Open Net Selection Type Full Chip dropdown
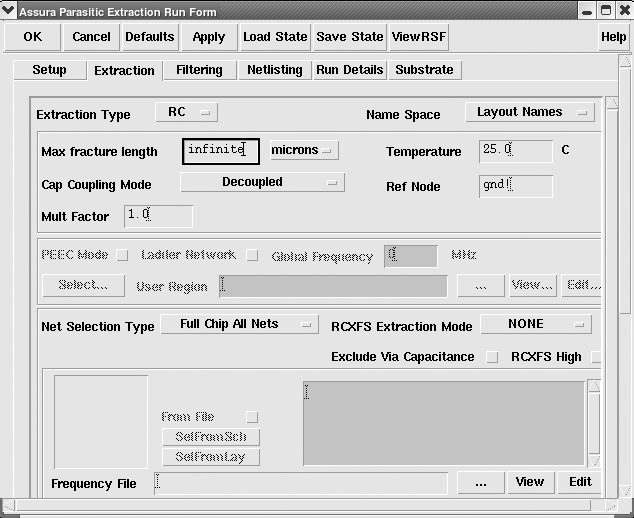This screenshot has width=634, height=518. [240, 324]
